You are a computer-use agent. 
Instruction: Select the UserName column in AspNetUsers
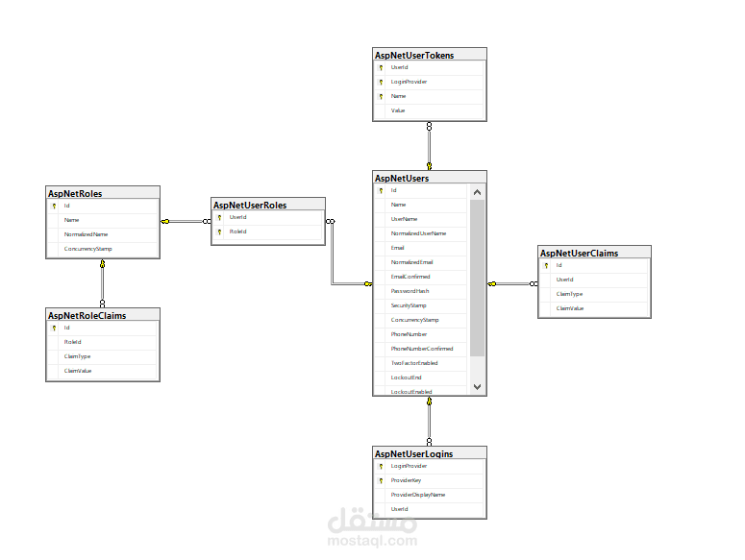point(421,219)
